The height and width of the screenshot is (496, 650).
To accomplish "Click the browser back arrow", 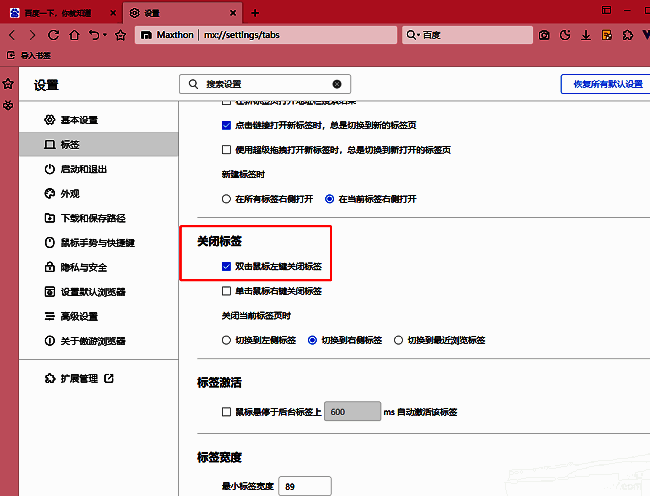I will (12, 35).
